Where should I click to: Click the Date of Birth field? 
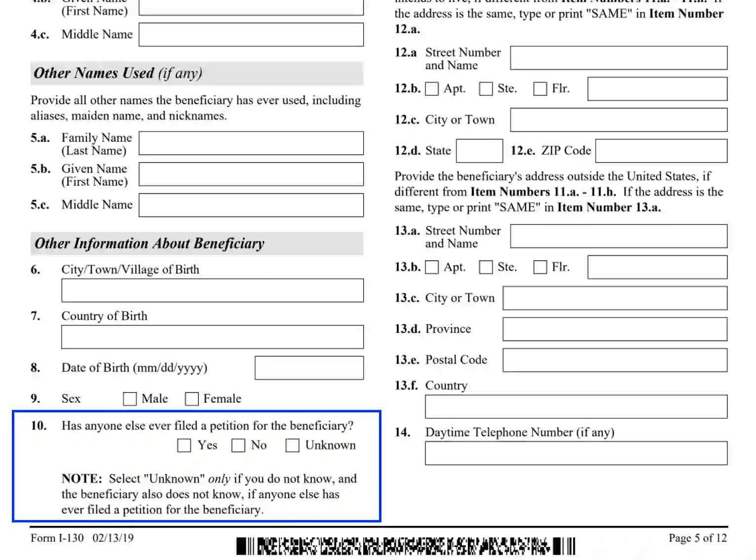[308, 367]
